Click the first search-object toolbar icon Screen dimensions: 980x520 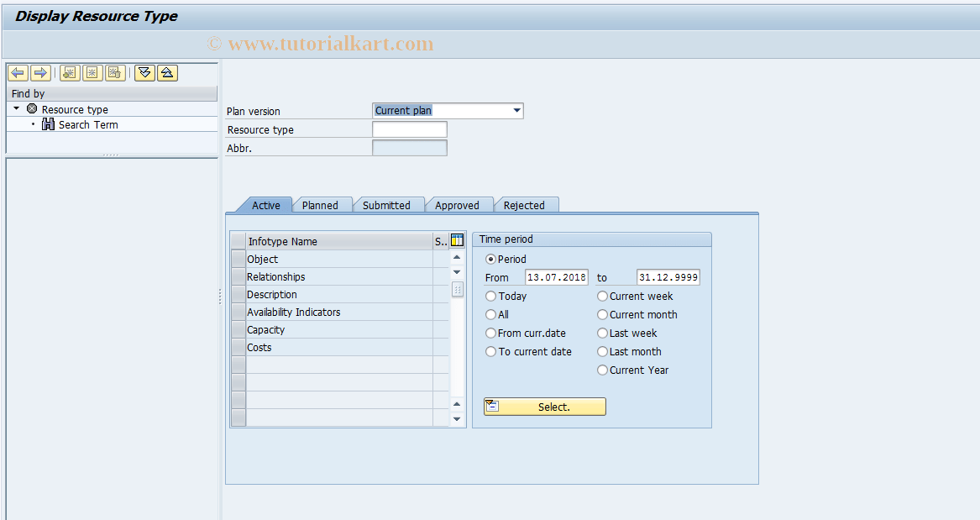69,72
